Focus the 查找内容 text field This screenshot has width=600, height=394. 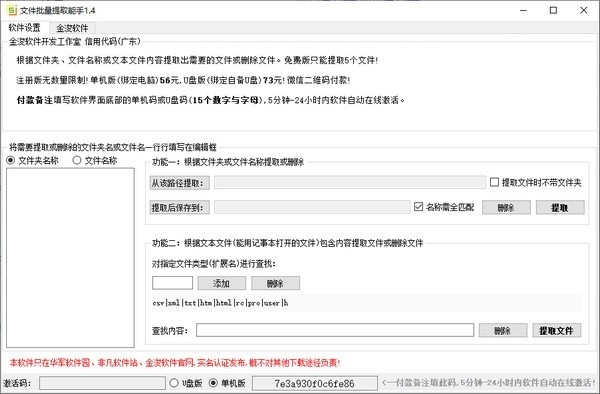point(335,330)
